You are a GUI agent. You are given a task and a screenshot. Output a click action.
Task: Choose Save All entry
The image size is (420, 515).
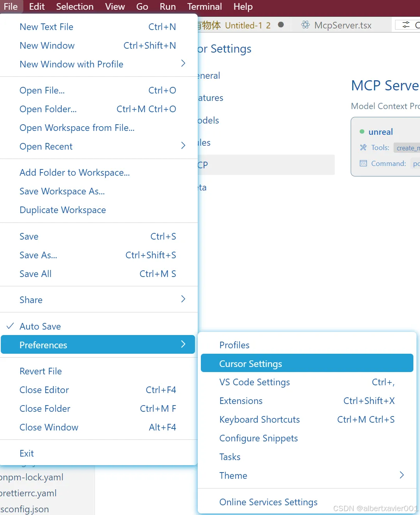coord(98,274)
